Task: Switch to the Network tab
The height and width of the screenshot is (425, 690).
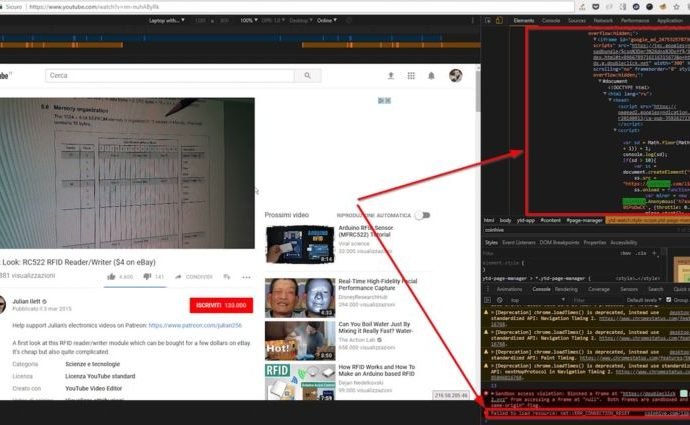Action: pyautogui.click(x=603, y=20)
